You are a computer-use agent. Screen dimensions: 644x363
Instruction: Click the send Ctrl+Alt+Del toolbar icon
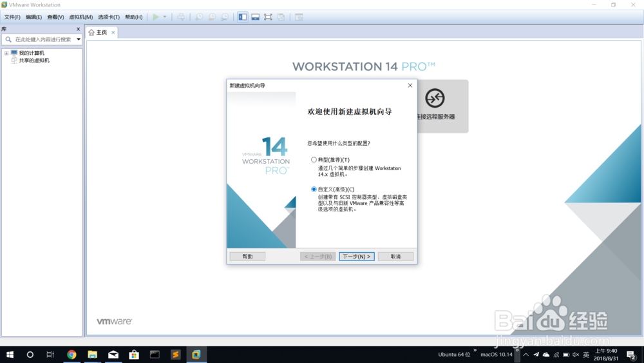181,17
